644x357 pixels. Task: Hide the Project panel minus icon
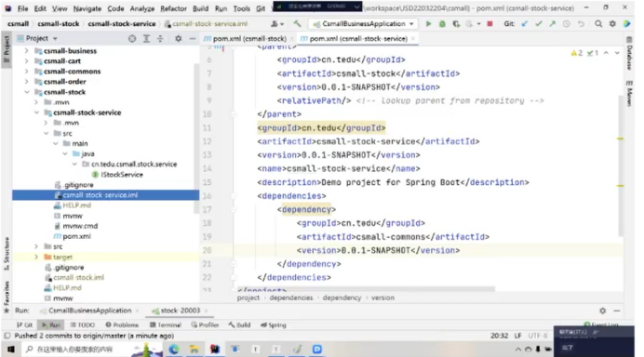click(193, 38)
